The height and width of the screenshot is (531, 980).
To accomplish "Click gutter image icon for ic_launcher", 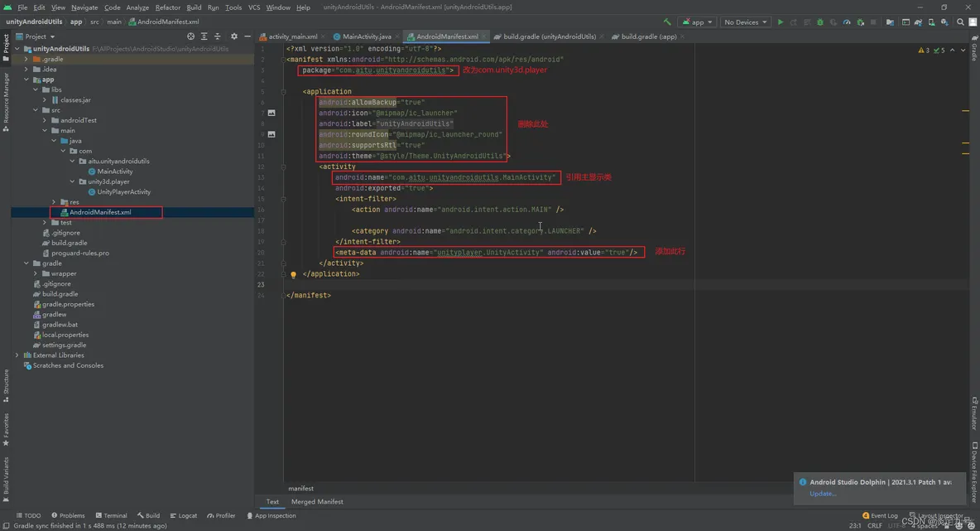I will pos(271,113).
